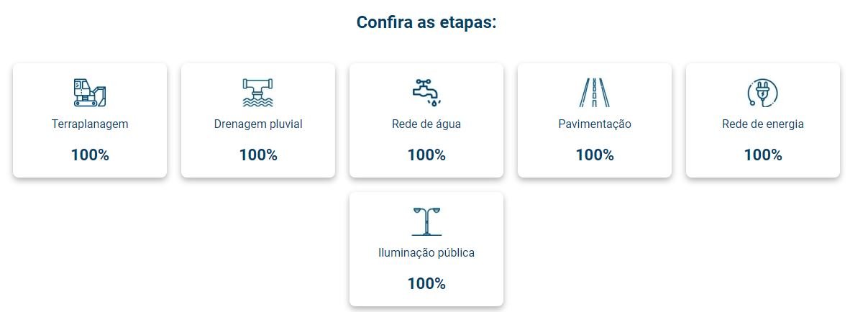
Task: Click the excavator icon for Terraplanagem
Action: pyautogui.click(x=90, y=92)
